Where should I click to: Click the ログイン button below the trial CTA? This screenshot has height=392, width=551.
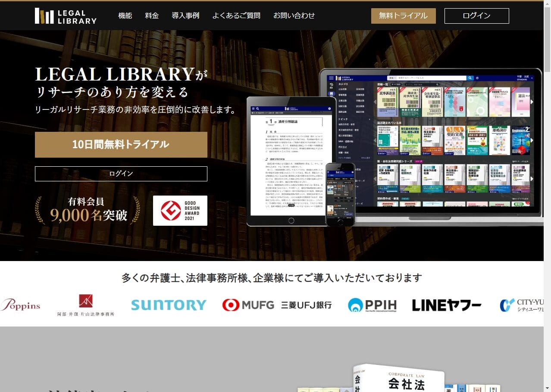coord(121,174)
